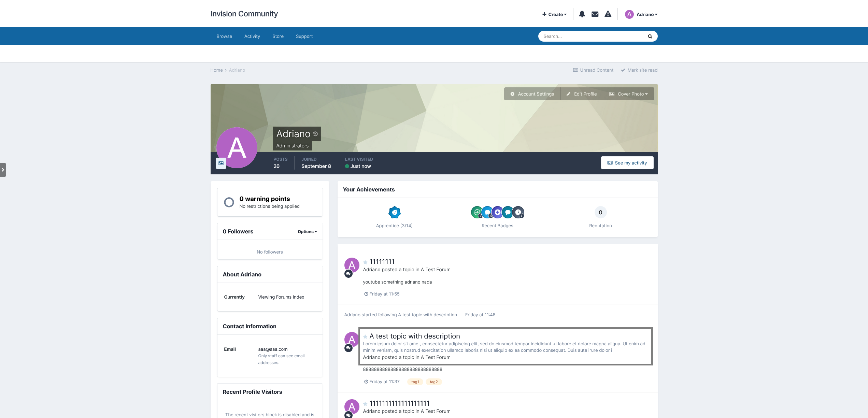Open the messages envelope icon
The height and width of the screenshot is (418, 868).
pyautogui.click(x=595, y=14)
